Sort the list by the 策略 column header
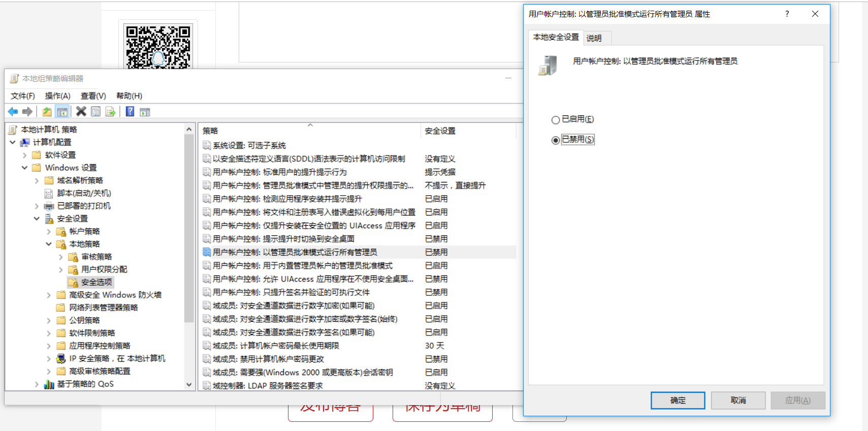 pos(309,131)
